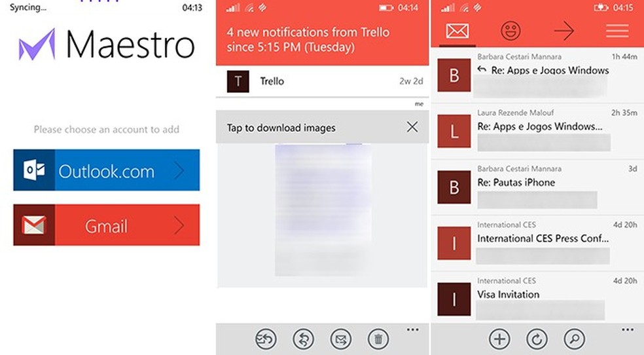Tap the battery icon in inbox view
This screenshot has width=644, height=355.
[601, 7]
